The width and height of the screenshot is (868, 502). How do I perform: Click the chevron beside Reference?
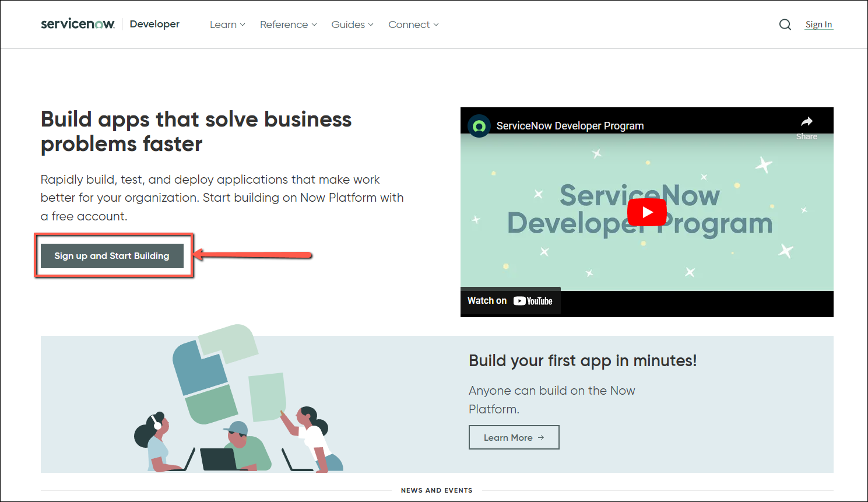tap(314, 25)
